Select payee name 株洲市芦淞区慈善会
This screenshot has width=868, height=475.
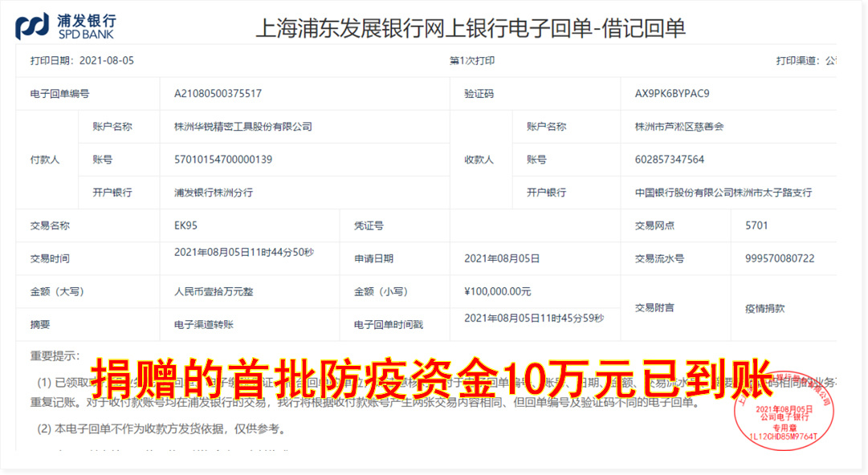pyautogui.click(x=679, y=127)
